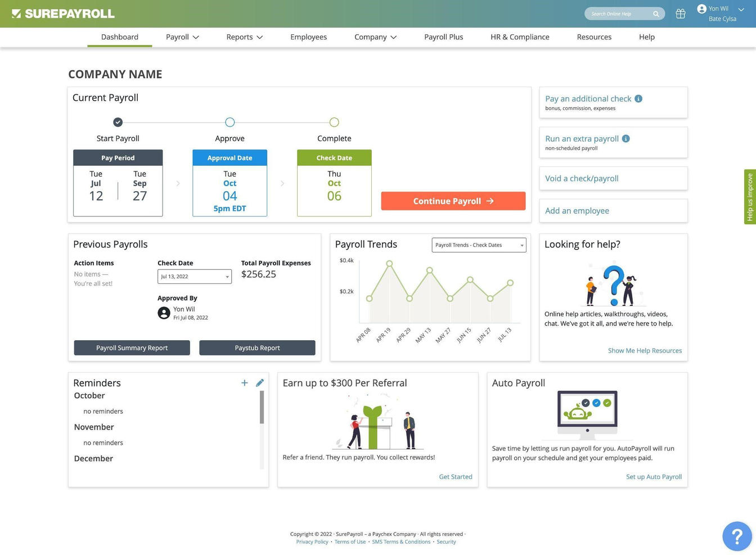Open the Payroll Plus tab

pos(444,37)
